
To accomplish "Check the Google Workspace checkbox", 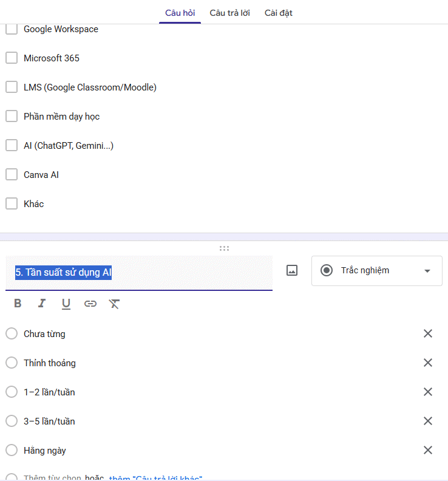I will pyautogui.click(x=12, y=29).
